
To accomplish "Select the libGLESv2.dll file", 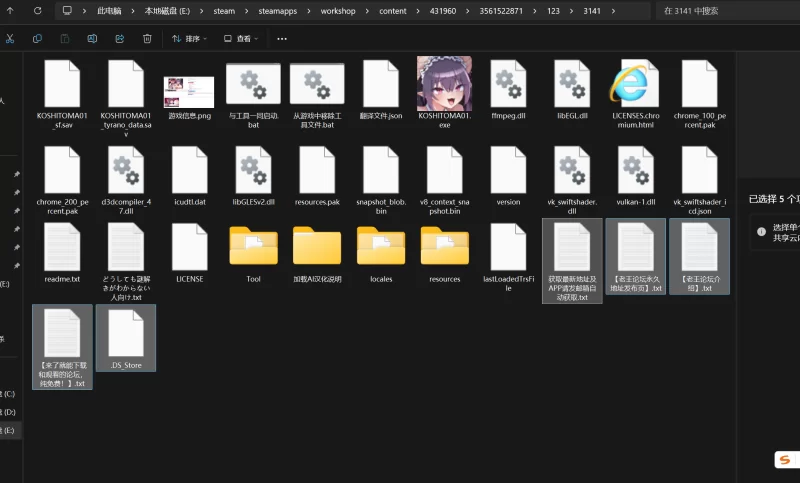I will pos(254,176).
